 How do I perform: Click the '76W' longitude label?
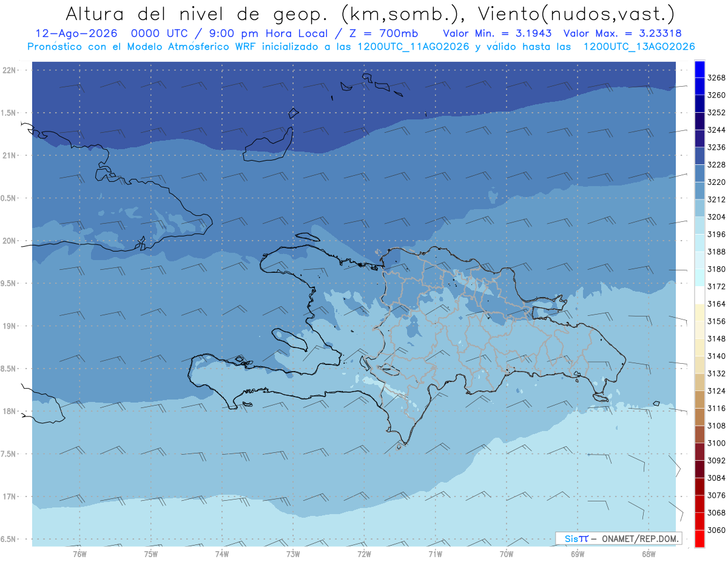click(79, 554)
